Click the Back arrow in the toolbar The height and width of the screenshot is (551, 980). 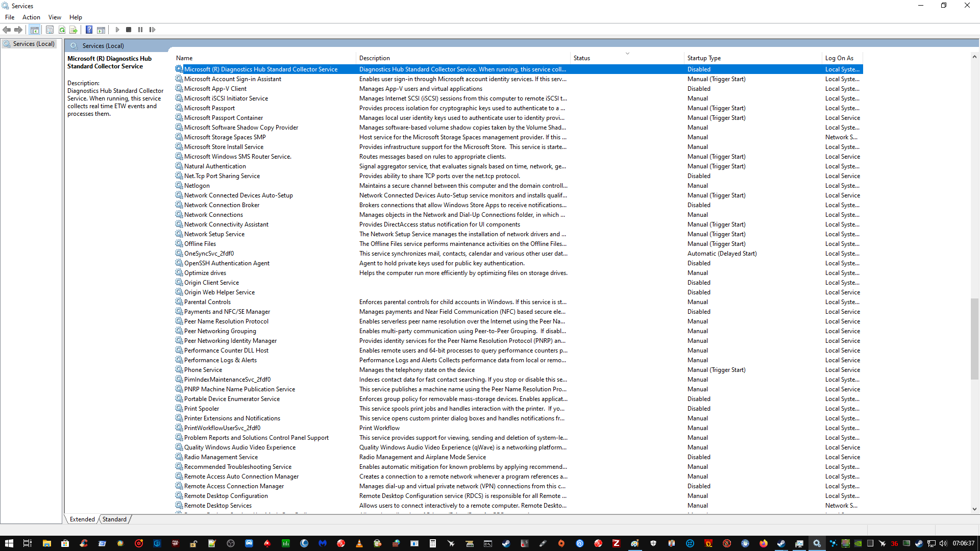point(7,30)
